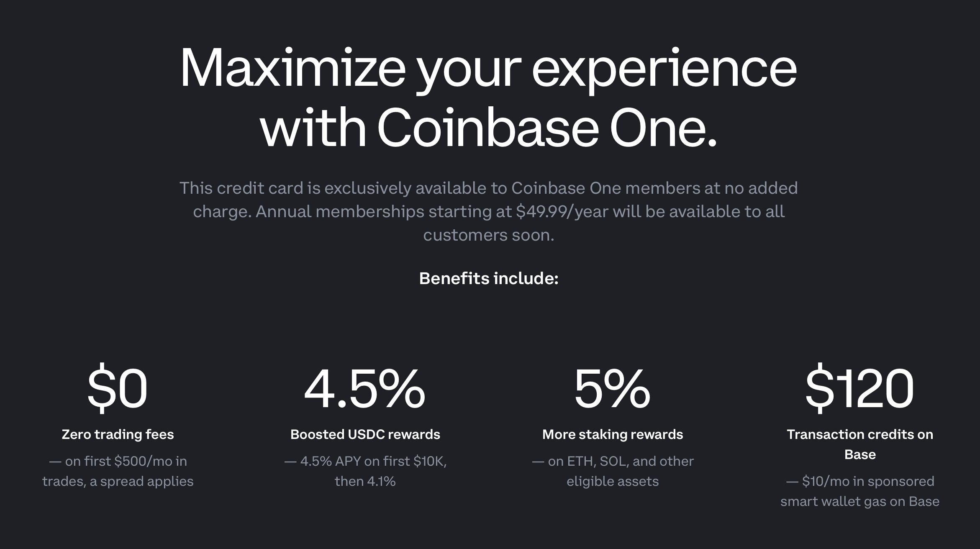Click the first $500/mo in trades description

click(x=118, y=471)
